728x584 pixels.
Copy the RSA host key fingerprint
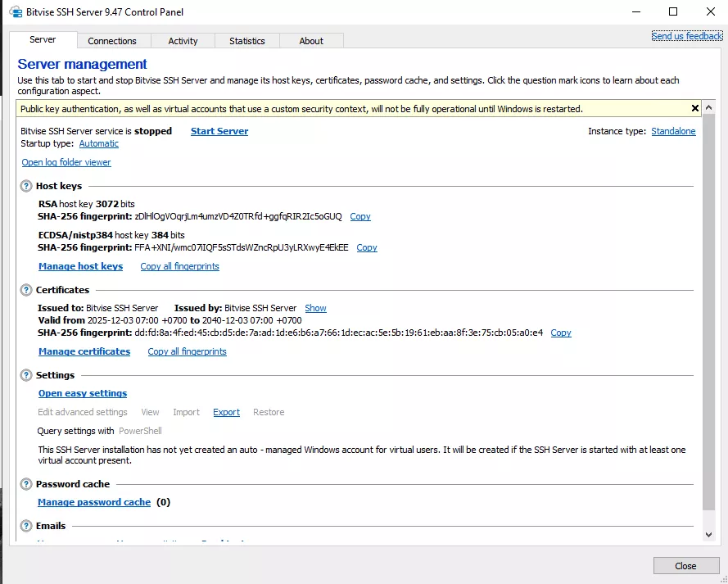(360, 216)
